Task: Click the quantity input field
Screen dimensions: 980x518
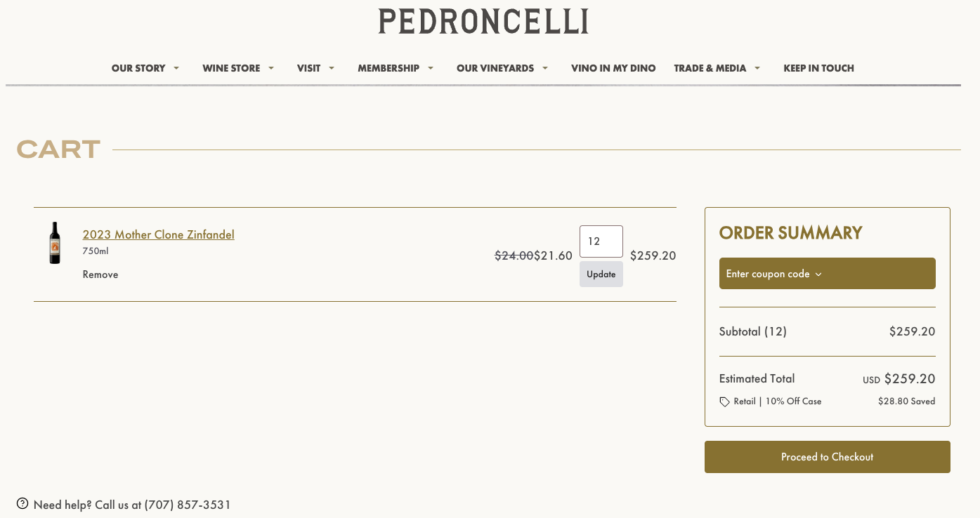Action: pyautogui.click(x=601, y=241)
